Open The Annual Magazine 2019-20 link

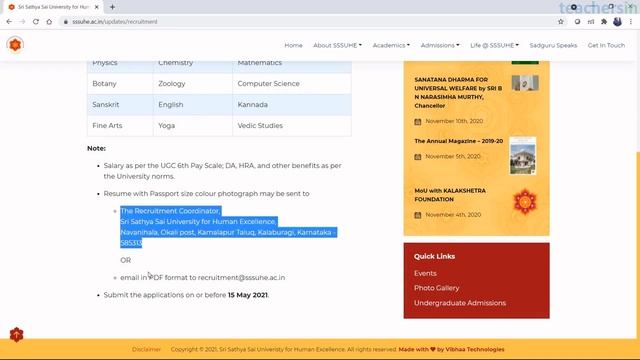point(458,141)
